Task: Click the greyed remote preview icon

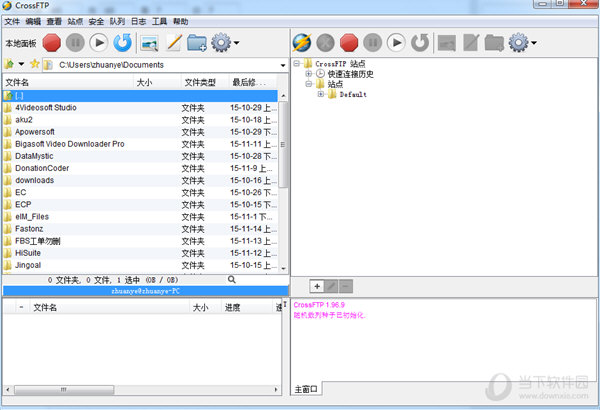Action: coord(447,43)
